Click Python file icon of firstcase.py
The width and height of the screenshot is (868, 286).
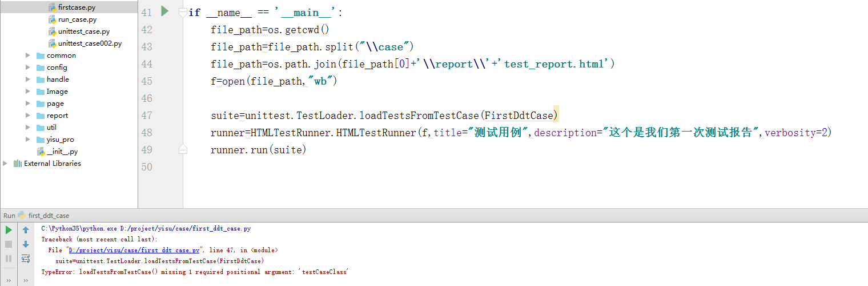pyautogui.click(x=52, y=7)
